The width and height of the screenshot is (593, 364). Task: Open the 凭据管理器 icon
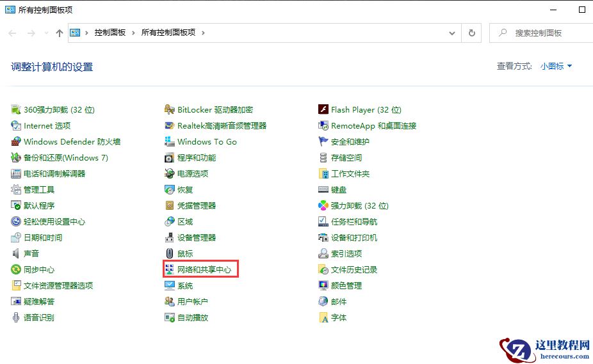coord(170,205)
